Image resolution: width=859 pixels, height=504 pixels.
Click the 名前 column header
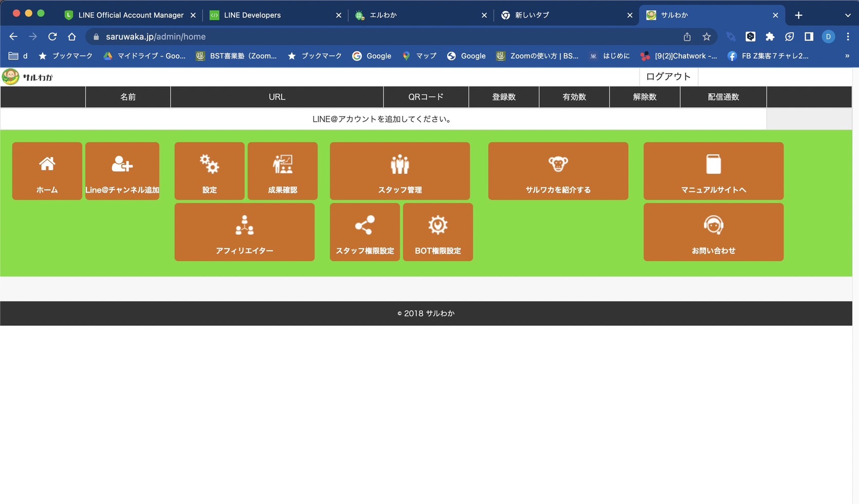tap(128, 97)
